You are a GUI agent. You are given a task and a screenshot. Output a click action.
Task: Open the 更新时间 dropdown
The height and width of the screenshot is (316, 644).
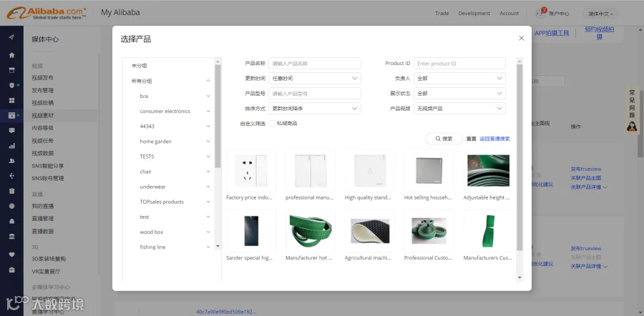315,79
